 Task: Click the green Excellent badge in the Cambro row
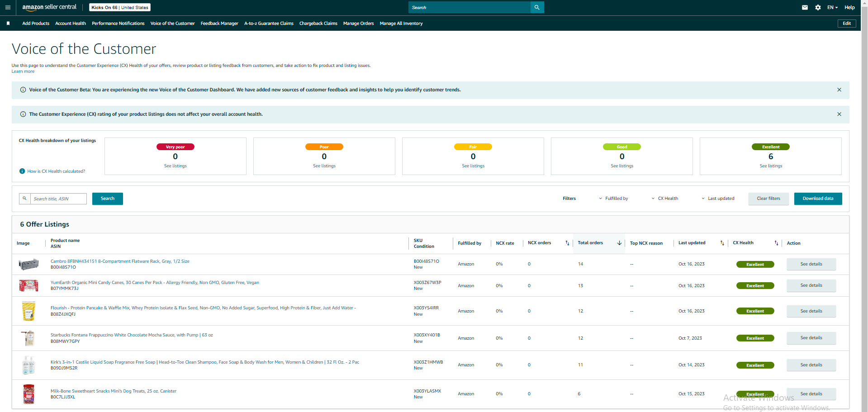(755, 265)
